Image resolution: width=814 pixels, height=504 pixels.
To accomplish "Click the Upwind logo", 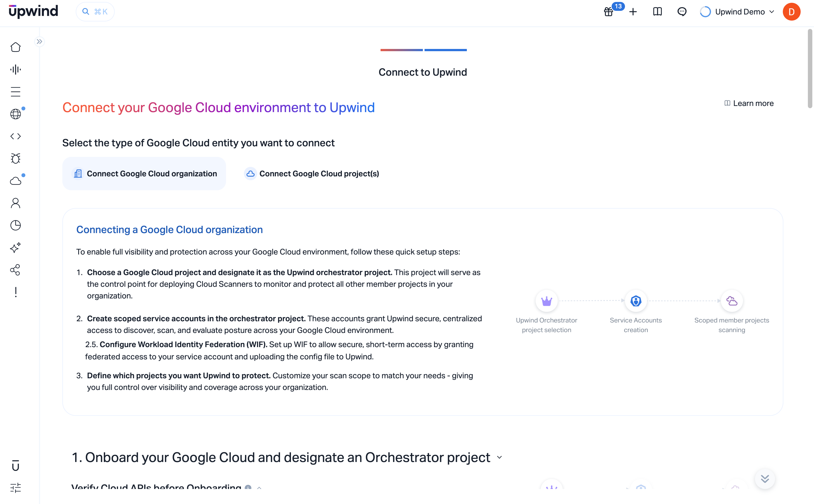I will [33, 12].
